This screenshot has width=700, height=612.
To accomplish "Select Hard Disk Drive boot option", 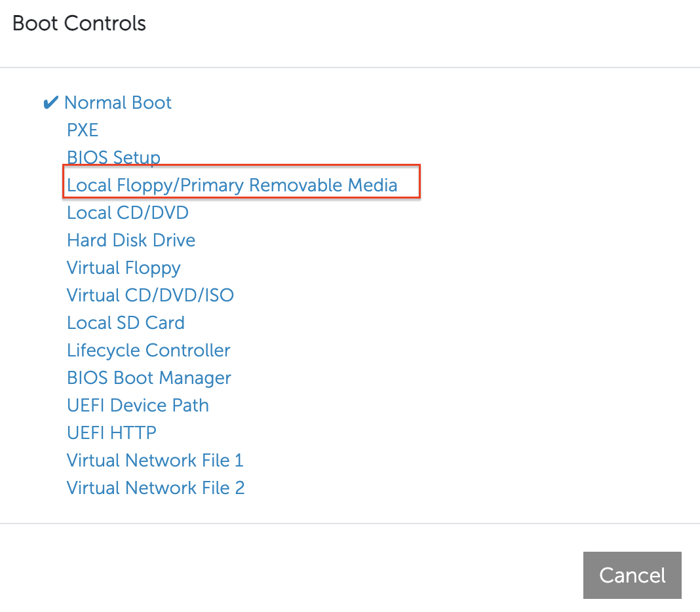I will point(130,240).
